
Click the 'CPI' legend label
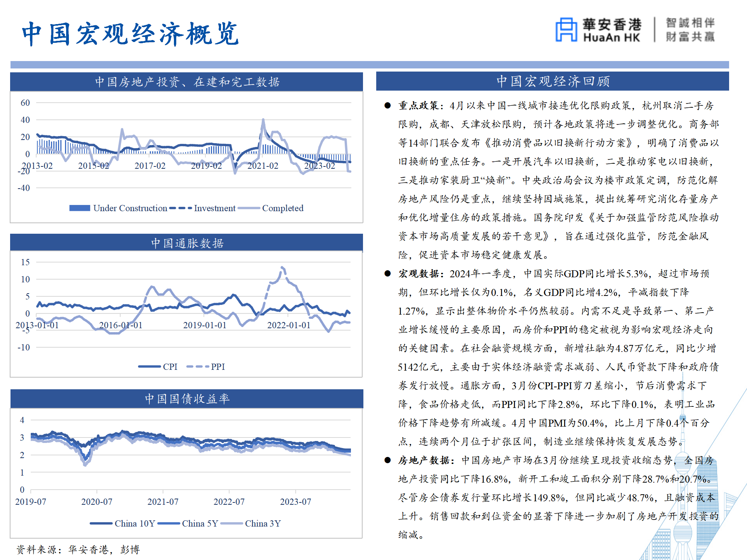[x=170, y=367]
